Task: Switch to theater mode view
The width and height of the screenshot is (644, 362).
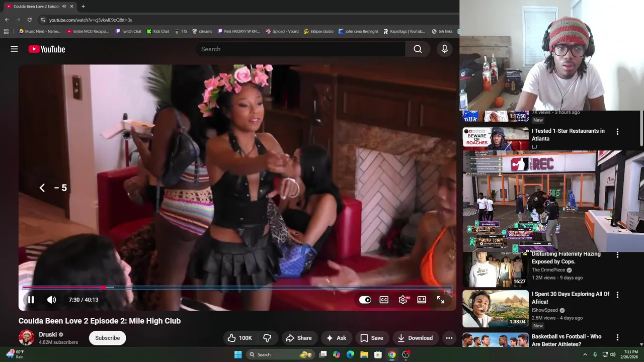Action: 422,300
